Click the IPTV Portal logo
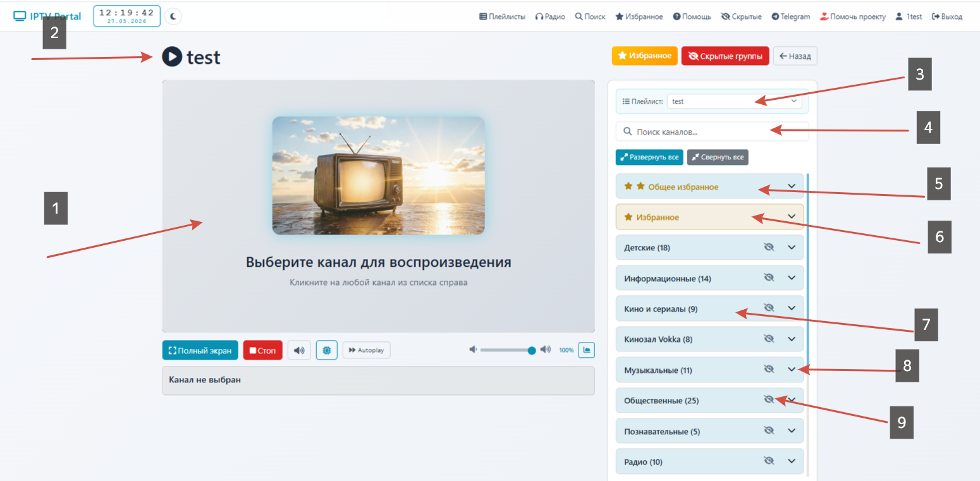This screenshot has width=980, height=481. pyautogui.click(x=47, y=16)
